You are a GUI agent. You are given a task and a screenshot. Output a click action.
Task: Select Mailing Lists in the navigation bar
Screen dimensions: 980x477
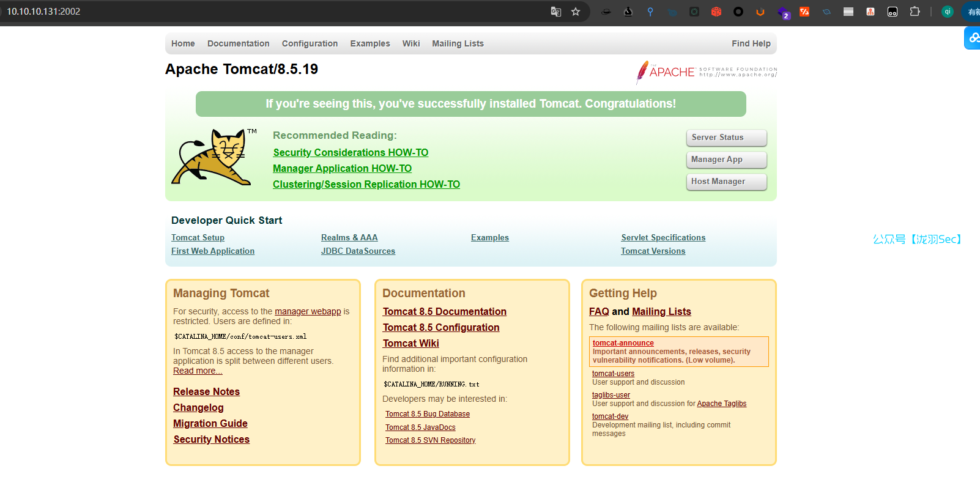click(458, 43)
